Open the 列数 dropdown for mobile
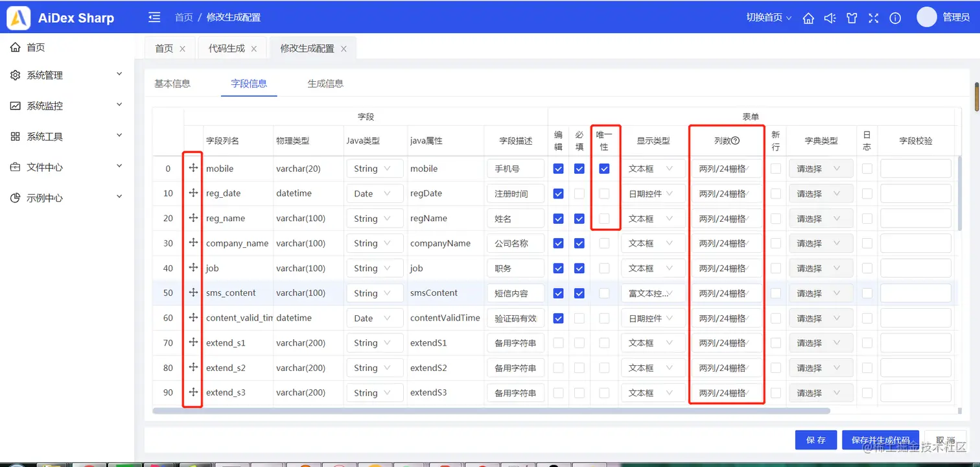This screenshot has width=980, height=467. click(727, 169)
